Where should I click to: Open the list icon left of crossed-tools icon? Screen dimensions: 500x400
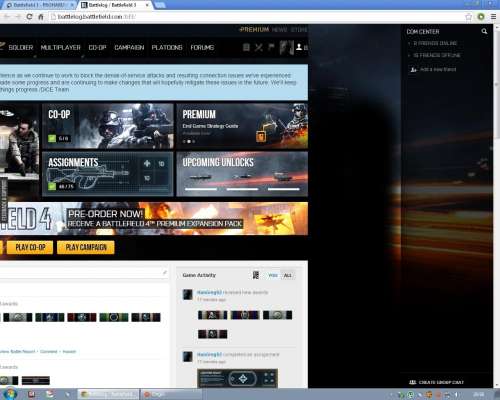pos(246,47)
